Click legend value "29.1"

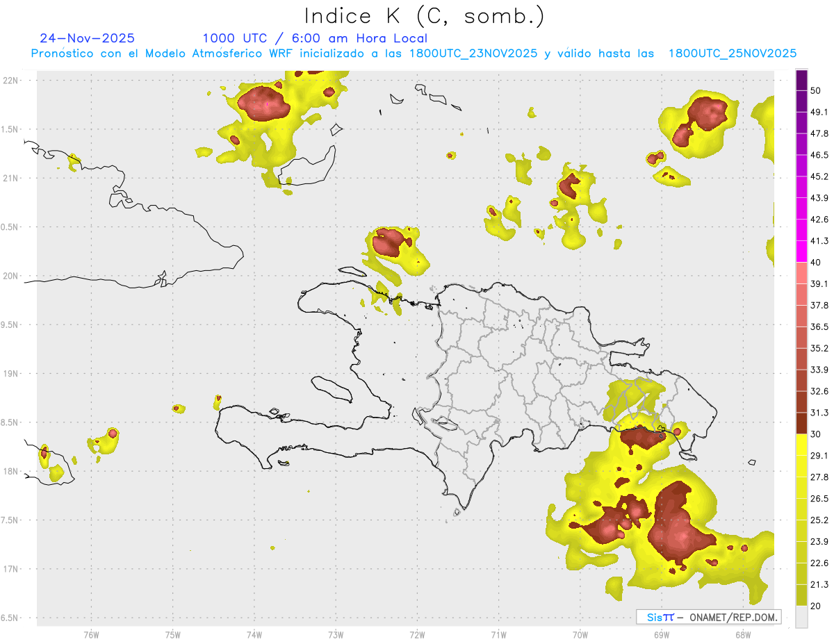(x=819, y=456)
